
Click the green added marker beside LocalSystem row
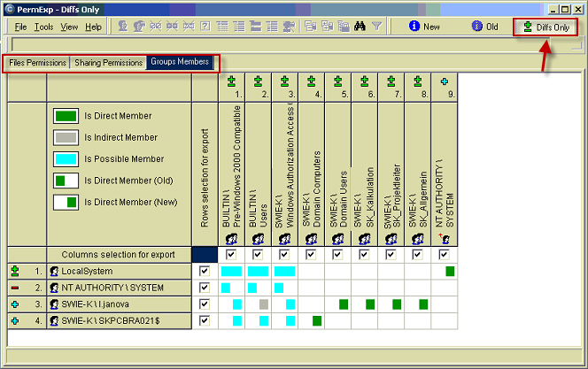point(15,271)
